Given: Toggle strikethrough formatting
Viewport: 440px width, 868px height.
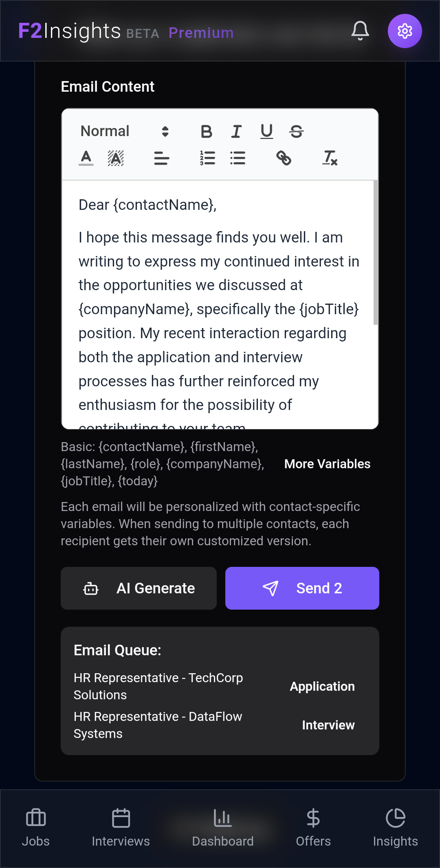Looking at the screenshot, I should [296, 131].
